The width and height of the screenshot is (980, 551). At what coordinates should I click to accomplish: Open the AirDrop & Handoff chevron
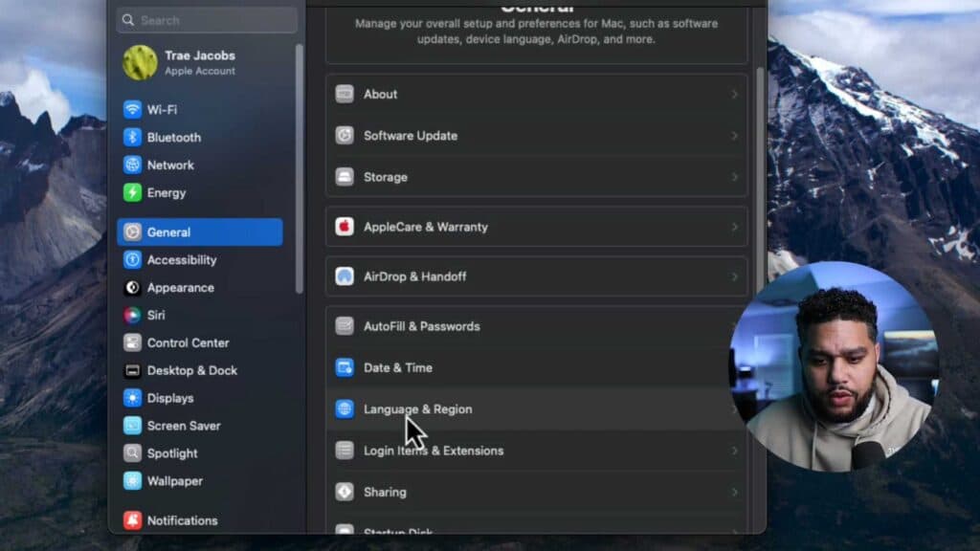click(x=734, y=276)
